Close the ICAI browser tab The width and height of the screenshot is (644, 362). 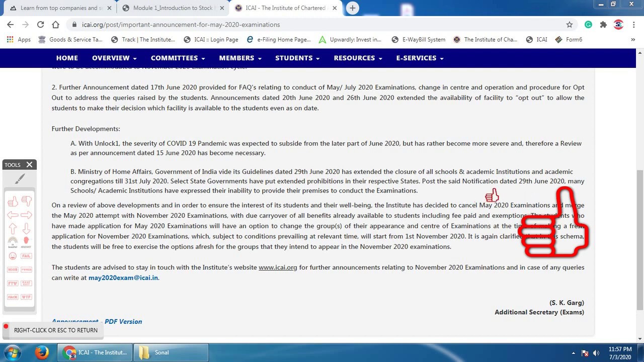pyautogui.click(x=335, y=8)
